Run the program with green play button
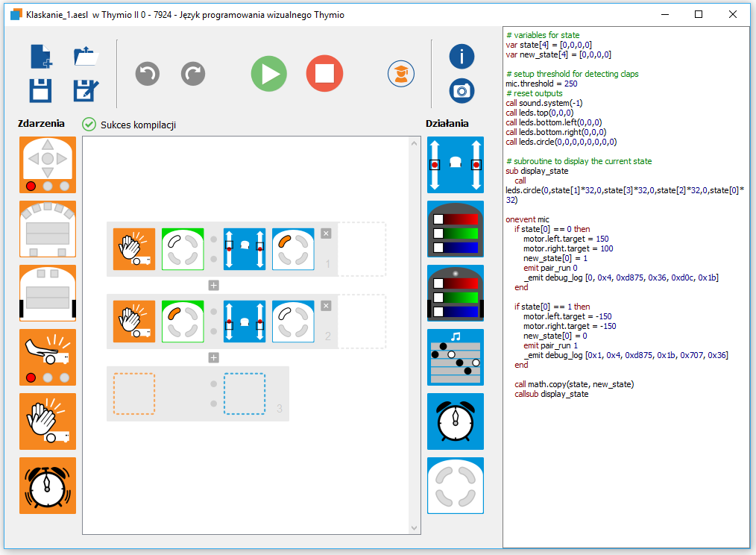The width and height of the screenshot is (756, 555). point(268,74)
